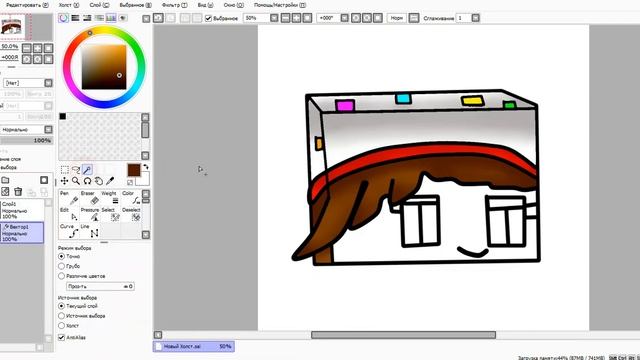Show the color wheel panel
The image size is (640, 360).
(63, 18)
